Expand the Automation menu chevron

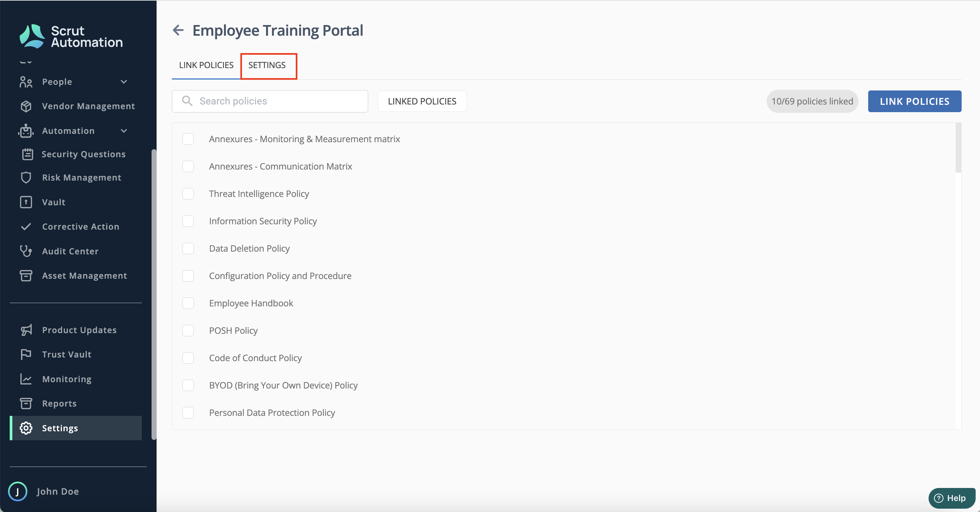coord(124,131)
